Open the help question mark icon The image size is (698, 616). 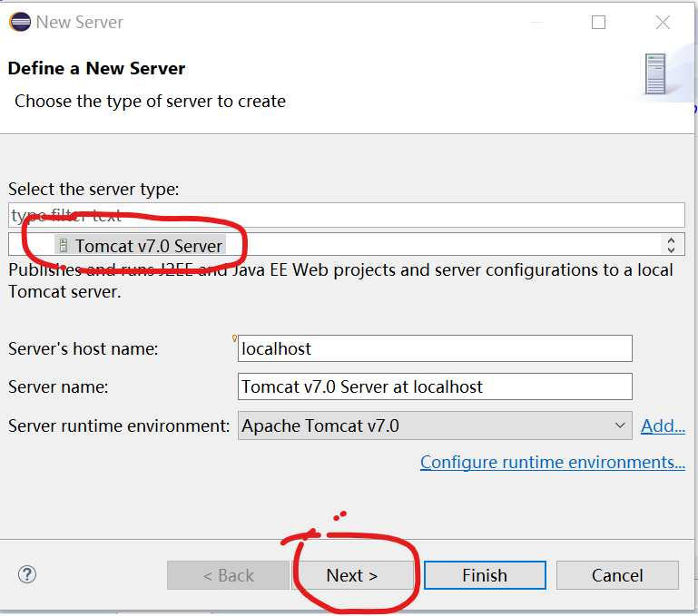pyautogui.click(x=27, y=574)
